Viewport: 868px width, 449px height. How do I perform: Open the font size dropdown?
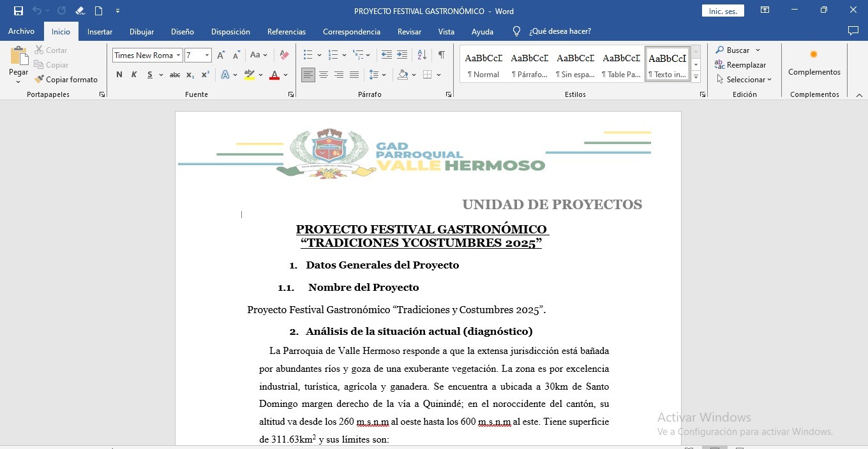click(x=207, y=55)
